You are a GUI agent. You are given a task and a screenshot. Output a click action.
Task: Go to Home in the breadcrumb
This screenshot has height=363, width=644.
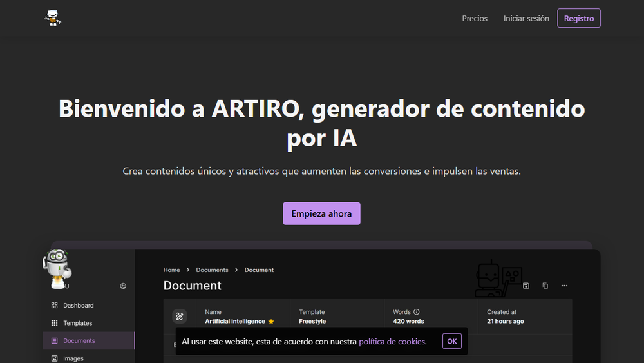(172, 270)
